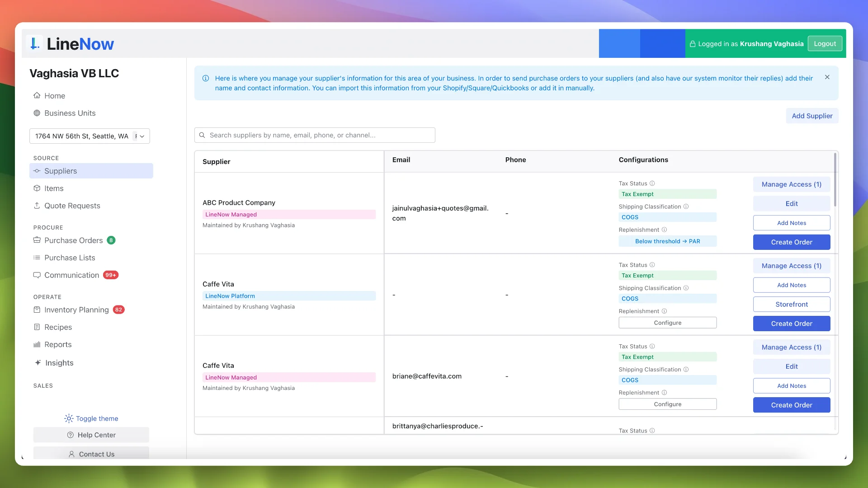This screenshot has width=868, height=488.
Task: Click the info icon beside first Tax Status
Action: (652, 183)
